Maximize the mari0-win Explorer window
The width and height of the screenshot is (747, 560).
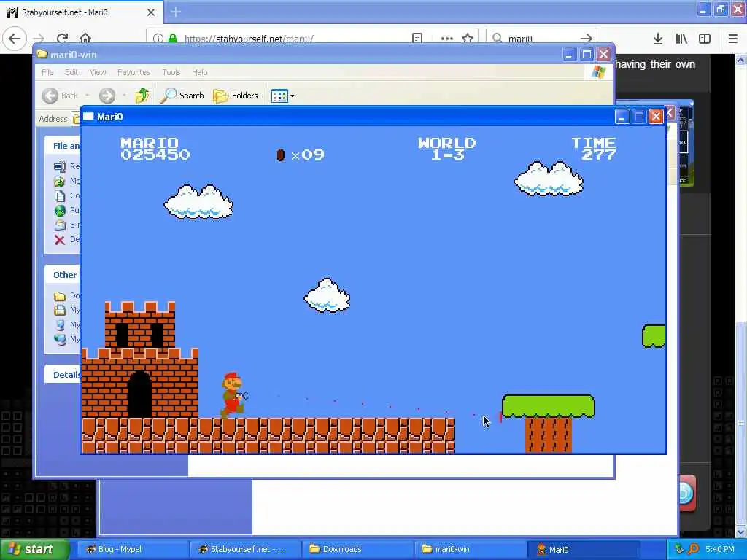click(x=587, y=55)
